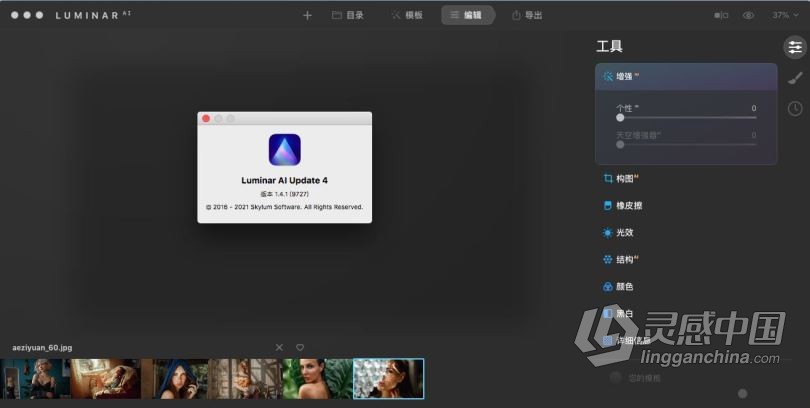Select the brush local masking icon
This screenshot has height=408, width=810.
coord(795,78)
